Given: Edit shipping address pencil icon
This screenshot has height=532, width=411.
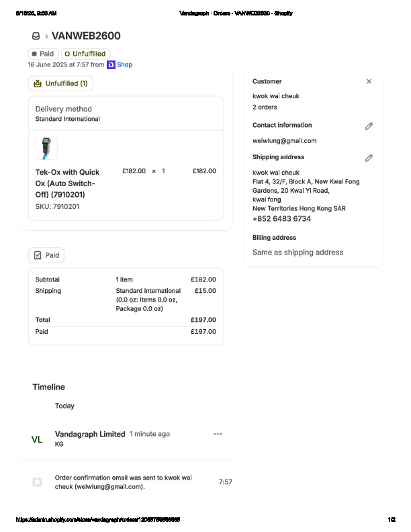Looking at the screenshot, I should coord(369,158).
